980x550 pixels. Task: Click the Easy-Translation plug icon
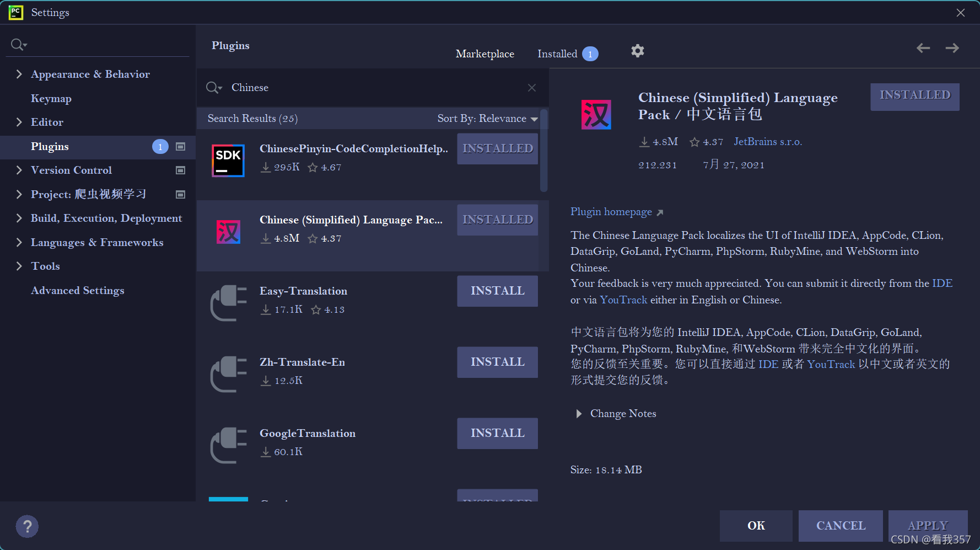click(x=228, y=303)
